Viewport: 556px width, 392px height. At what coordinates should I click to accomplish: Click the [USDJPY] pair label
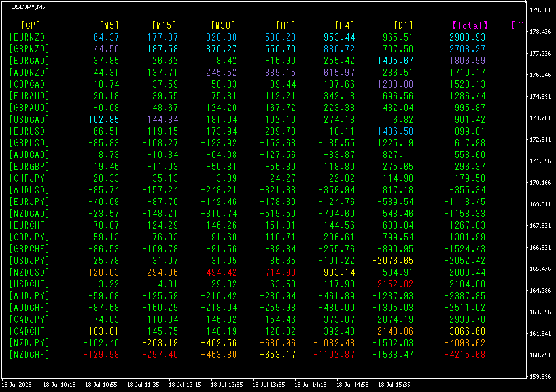click(29, 261)
